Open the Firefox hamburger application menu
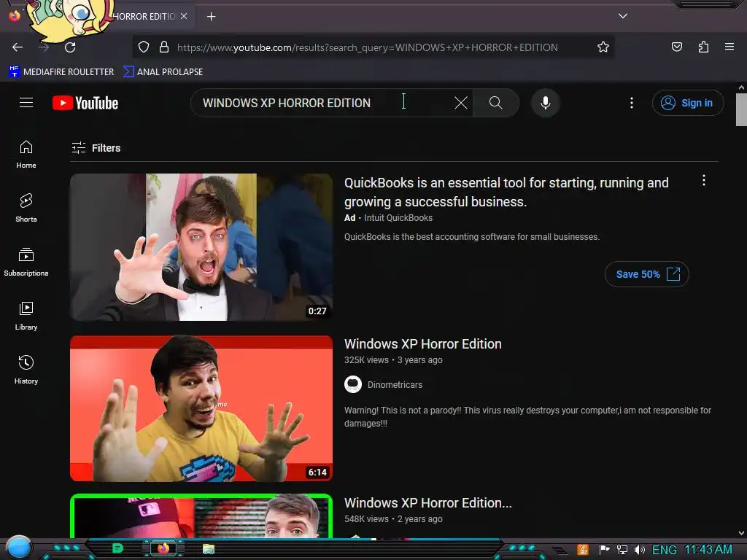The height and width of the screenshot is (560, 747). 729,47
